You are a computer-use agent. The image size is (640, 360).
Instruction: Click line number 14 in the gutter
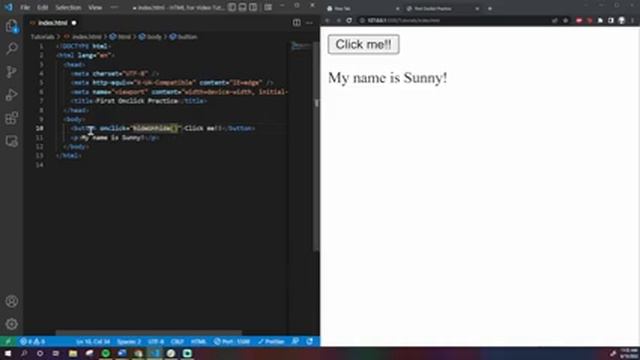(40, 165)
